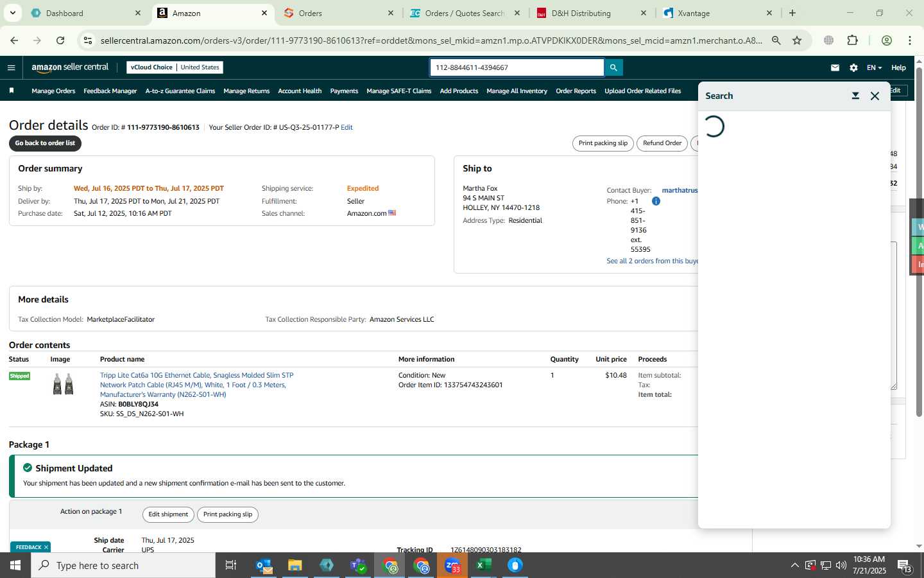This screenshot has width=924, height=578.
Task: Click the order ID search input field
Action: point(517,67)
